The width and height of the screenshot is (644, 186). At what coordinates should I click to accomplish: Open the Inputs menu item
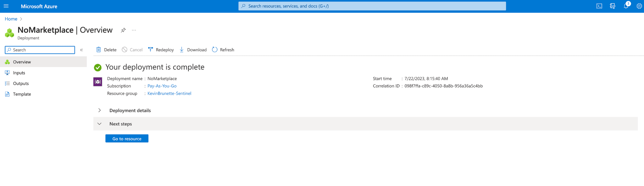tap(19, 73)
